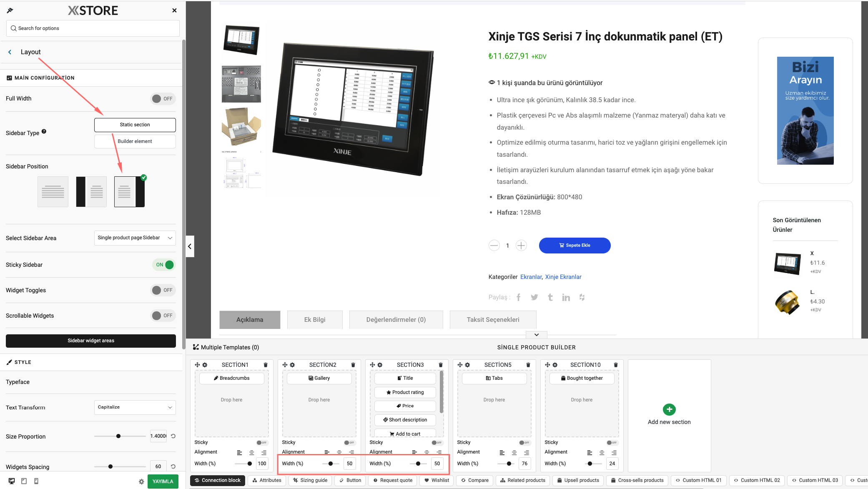
Task: Click the YAYIMLA publish button
Action: click(162, 481)
